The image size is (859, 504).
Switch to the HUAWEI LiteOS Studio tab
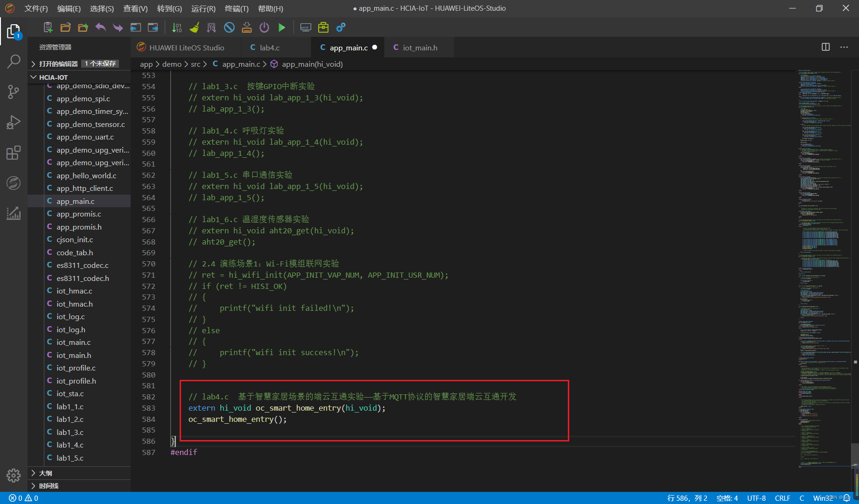pos(186,48)
